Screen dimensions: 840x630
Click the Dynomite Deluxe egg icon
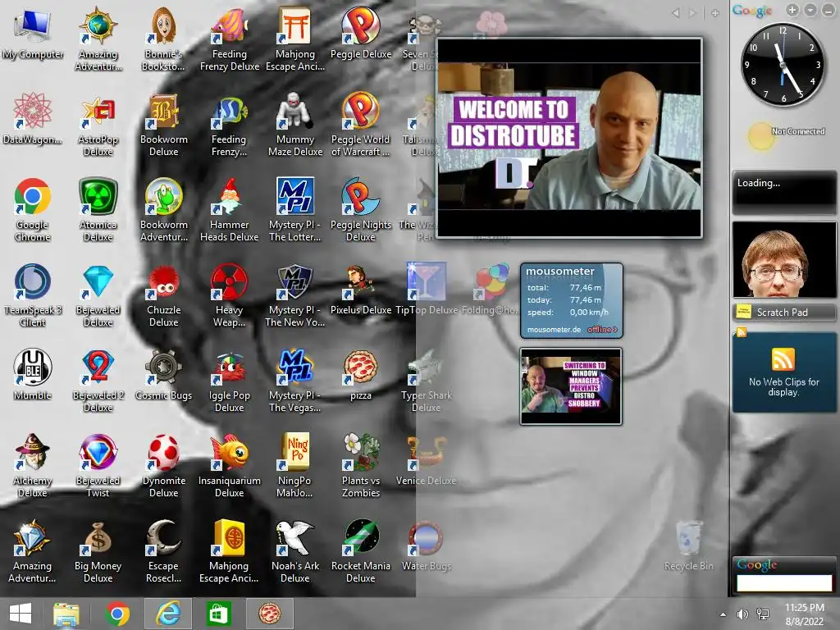point(163,452)
